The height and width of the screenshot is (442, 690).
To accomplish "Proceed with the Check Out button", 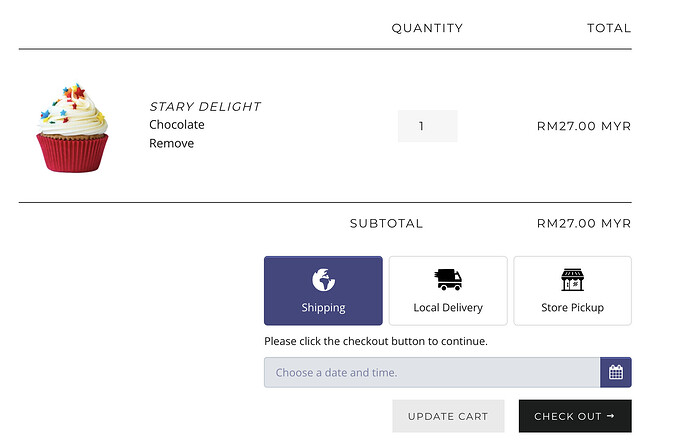I will [x=575, y=416].
